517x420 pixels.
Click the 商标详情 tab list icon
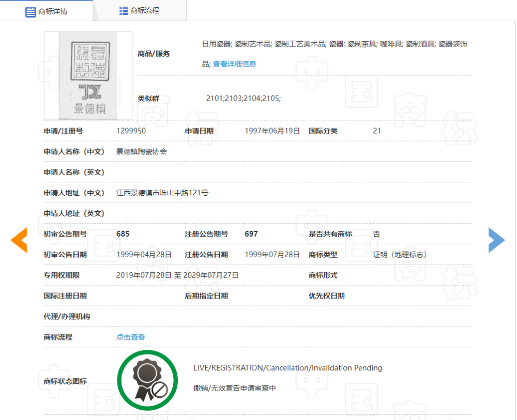click(31, 12)
